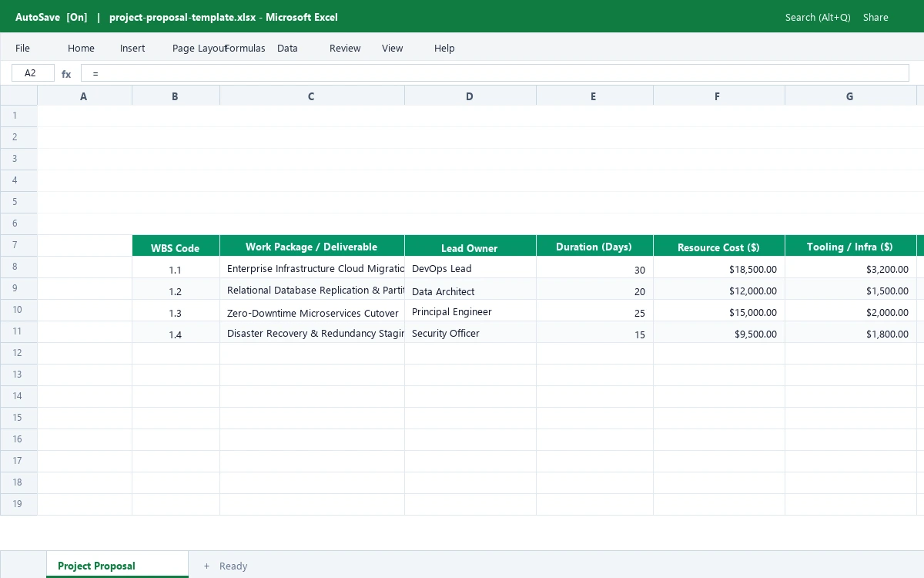Select the $1,800.00 tooling cell
Screen dimensions: 924x578
[x=851, y=332]
